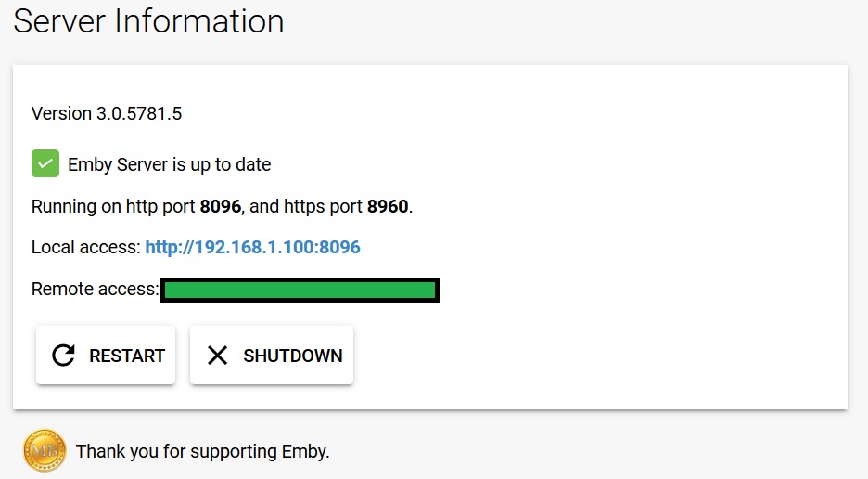Viewport: 868px width, 479px height.
Task: Click the 'and https port' text
Action: click(x=306, y=207)
